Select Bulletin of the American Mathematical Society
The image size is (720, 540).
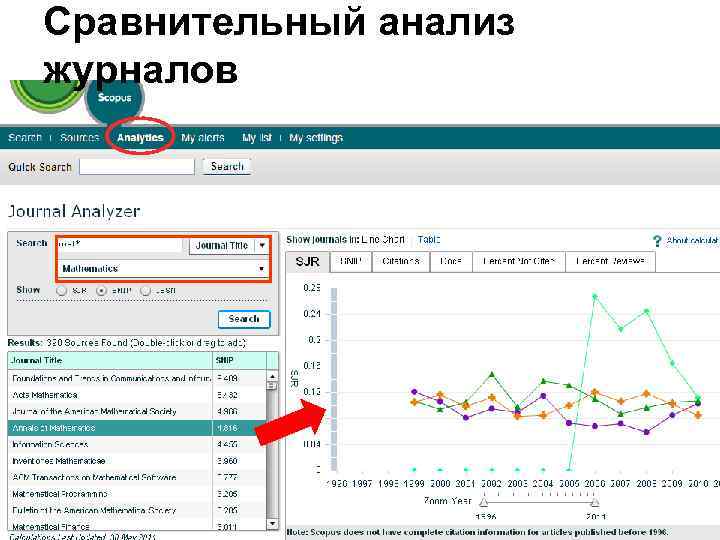click(137, 511)
